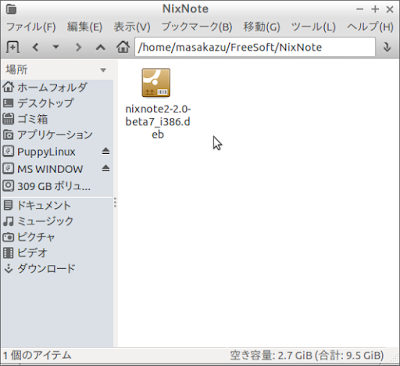The width and height of the screenshot is (400, 366).
Task: Close the NixNote file manager window
Action: [390, 9]
